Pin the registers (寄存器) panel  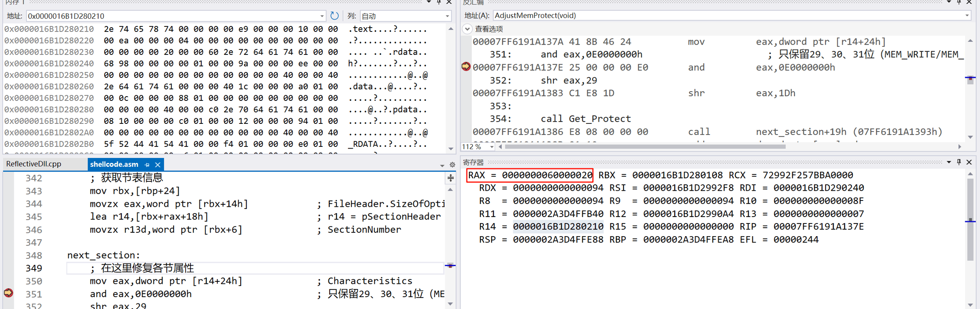959,162
